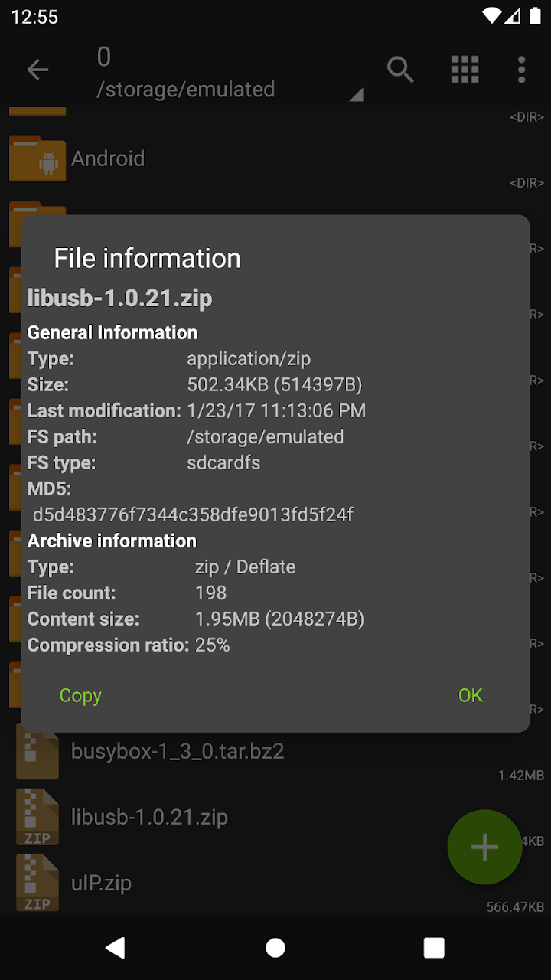This screenshot has height=980, width=551.
Task: Open the three-dot overflow menu
Action: click(x=521, y=70)
